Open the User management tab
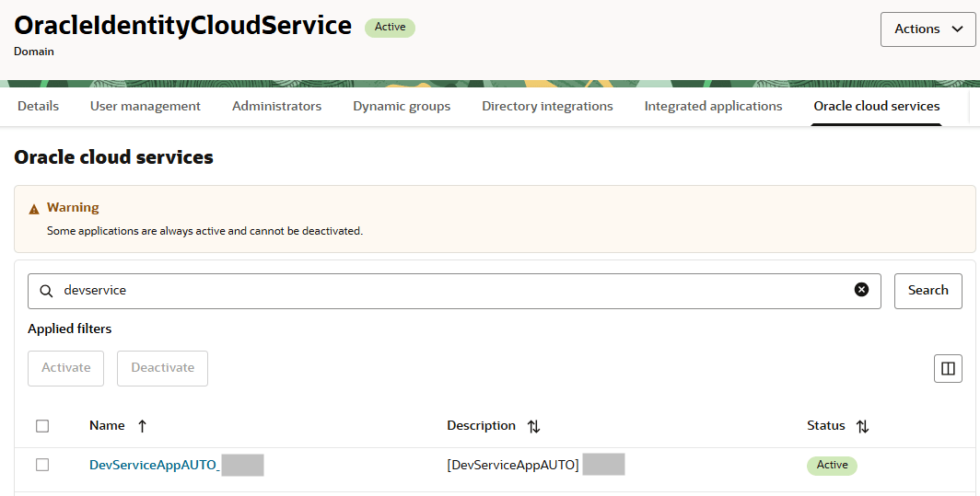The width and height of the screenshot is (980, 496). [145, 106]
